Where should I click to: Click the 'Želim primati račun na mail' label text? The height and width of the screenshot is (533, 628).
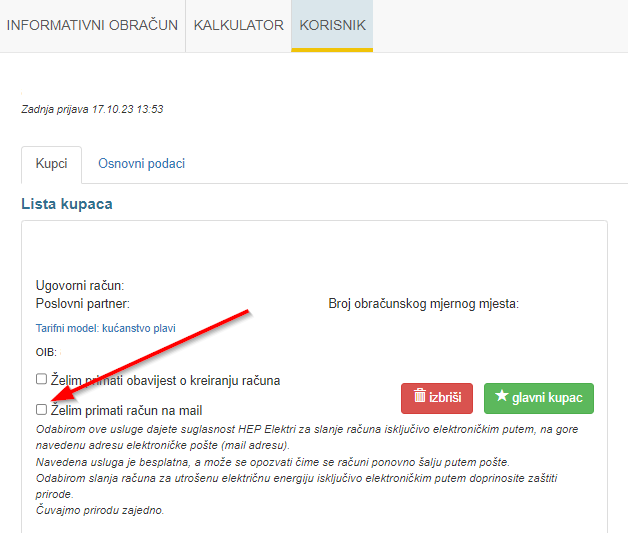pyautogui.click(x=127, y=410)
